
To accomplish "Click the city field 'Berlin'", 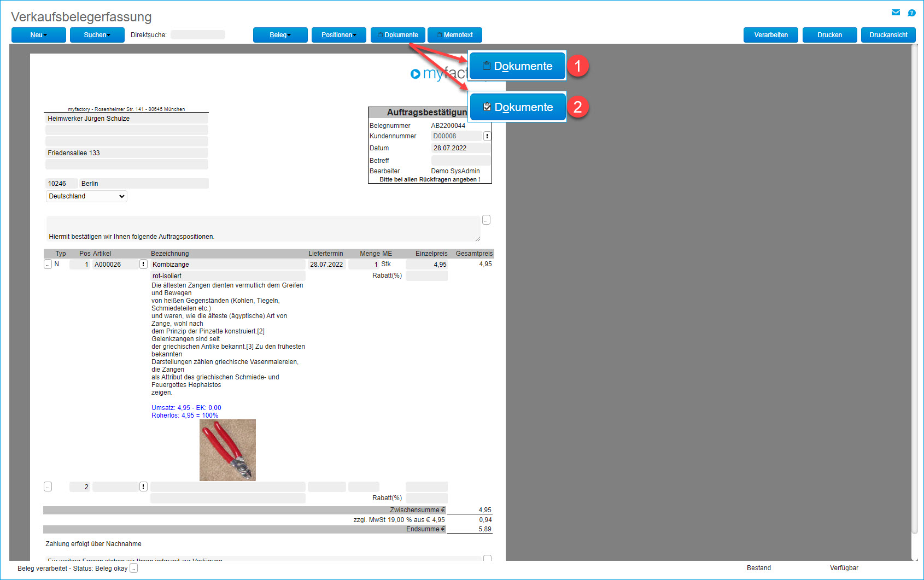I will pyautogui.click(x=144, y=184).
